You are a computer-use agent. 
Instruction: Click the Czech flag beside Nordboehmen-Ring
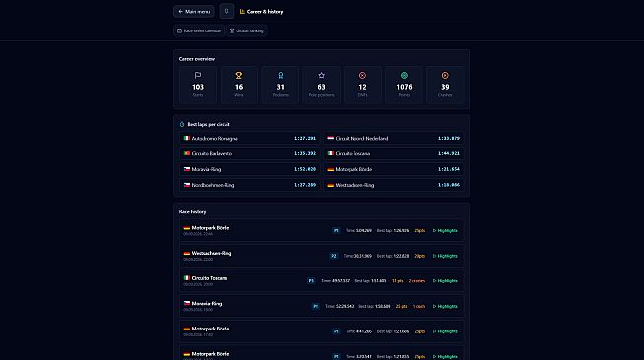coord(187,185)
